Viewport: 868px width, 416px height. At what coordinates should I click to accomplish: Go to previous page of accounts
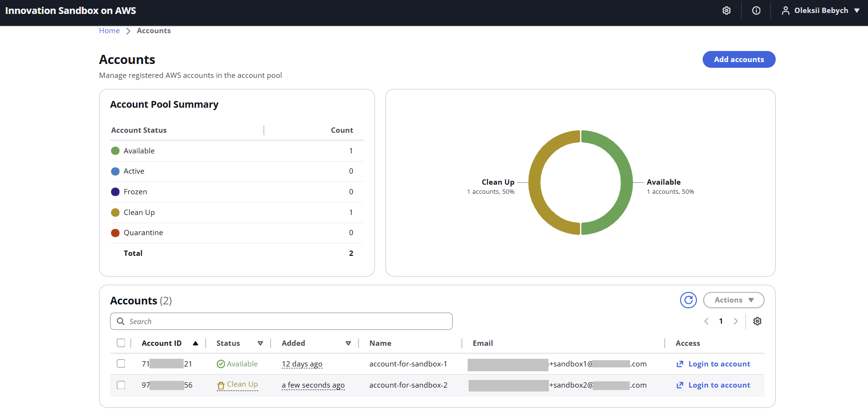707,321
